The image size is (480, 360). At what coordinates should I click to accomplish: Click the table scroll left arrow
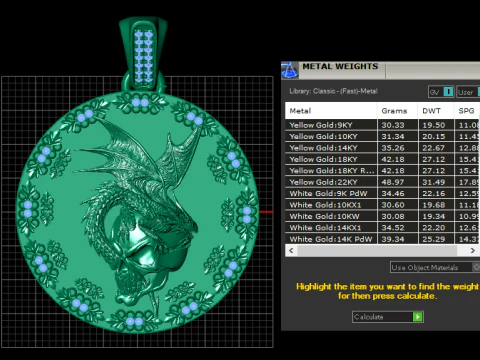tap(291, 250)
